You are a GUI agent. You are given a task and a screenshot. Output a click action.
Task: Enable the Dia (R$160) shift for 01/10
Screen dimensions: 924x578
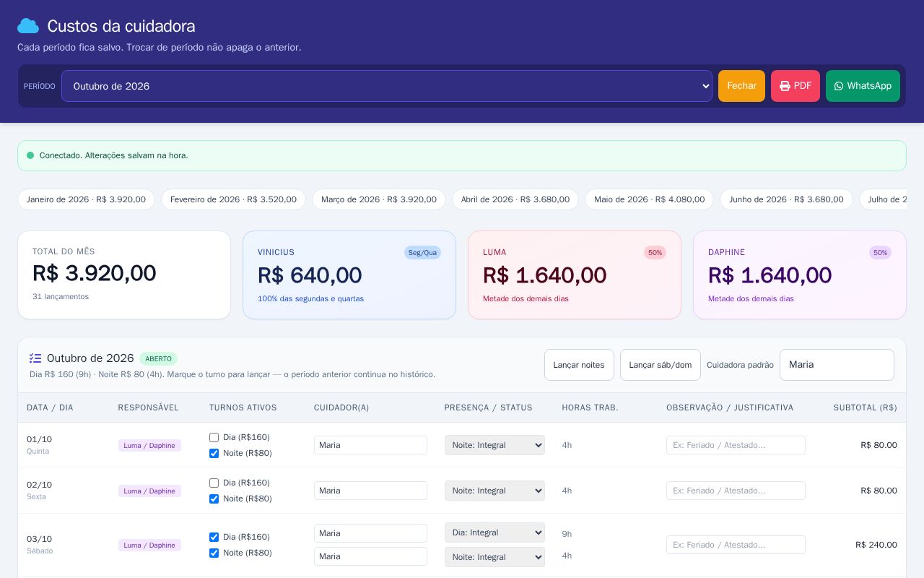[214, 437]
